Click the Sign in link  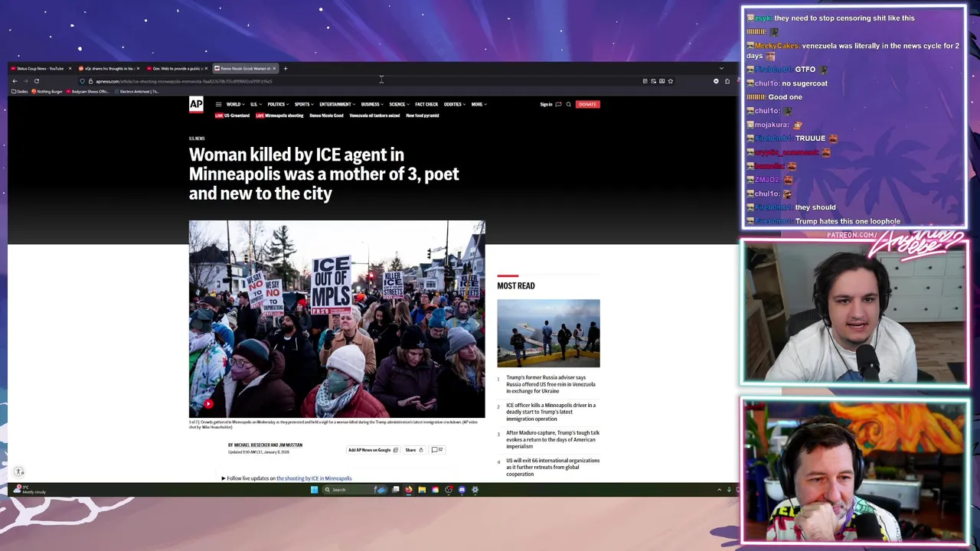tap(546, 104)
